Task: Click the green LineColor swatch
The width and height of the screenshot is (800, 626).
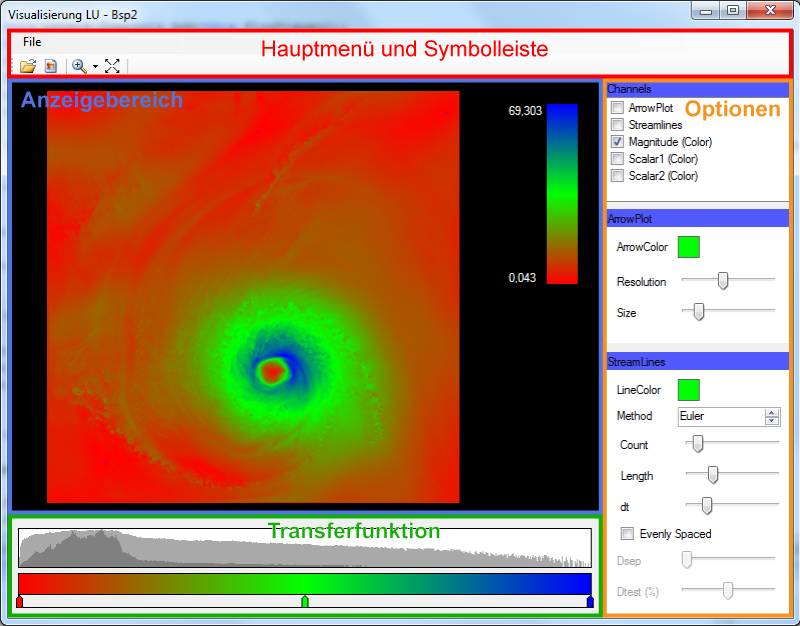Action: 689,390
